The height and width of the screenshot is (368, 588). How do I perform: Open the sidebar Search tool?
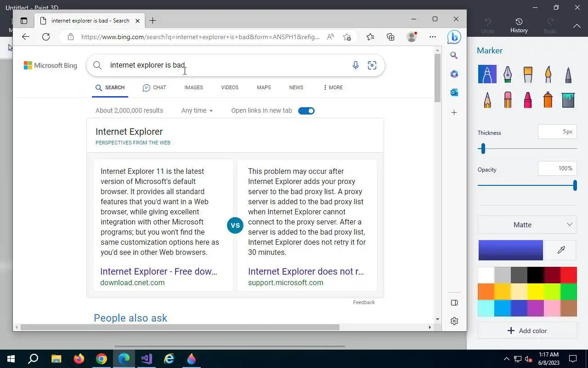tap(454, 55)
